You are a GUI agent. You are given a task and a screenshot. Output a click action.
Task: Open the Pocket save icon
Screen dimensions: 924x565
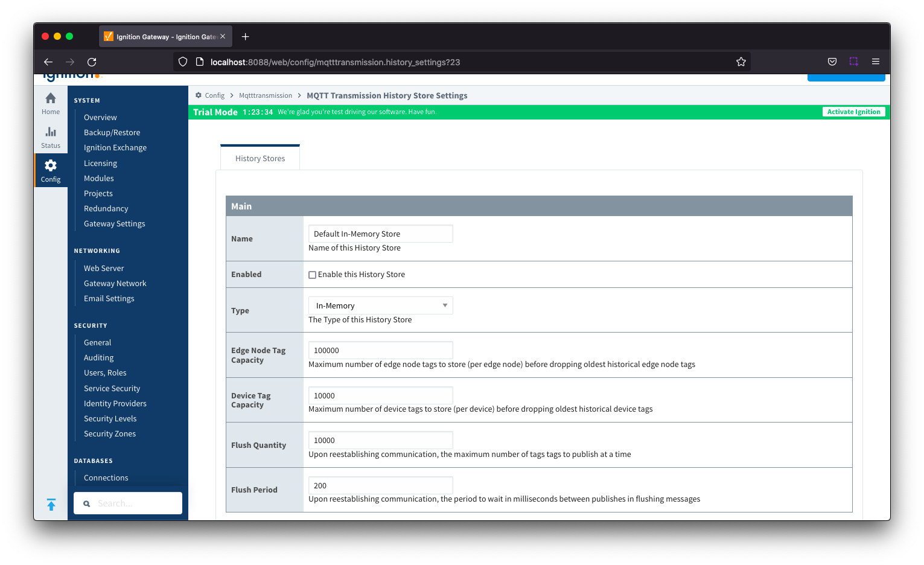coord(832,62)
